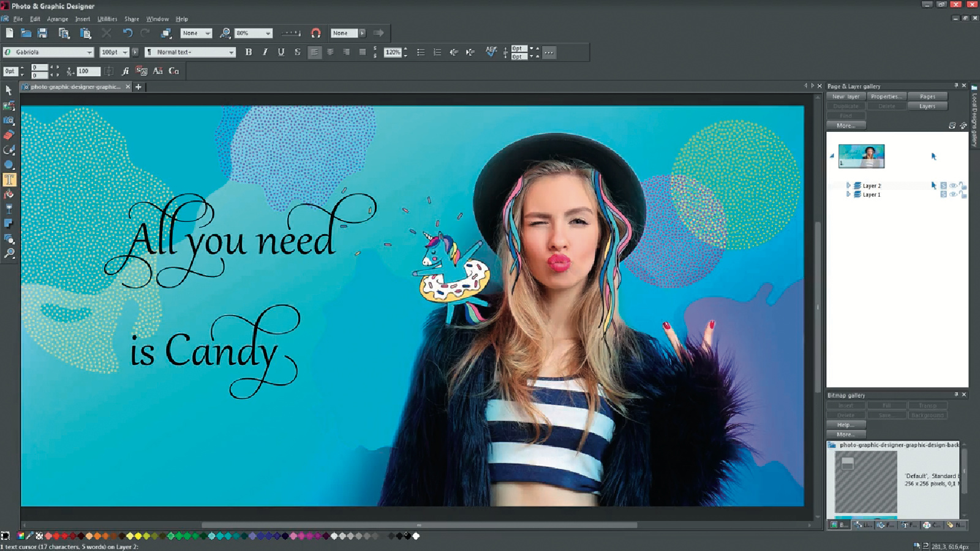Screen dimensions: 980x551
Task: Select the Zoom magnifier tool
Action: tap(9, 253)
